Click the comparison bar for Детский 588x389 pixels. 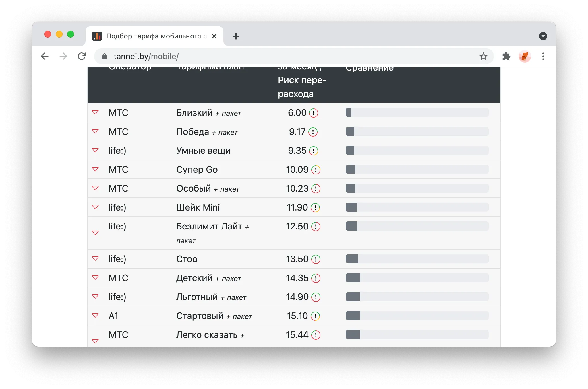417,278
